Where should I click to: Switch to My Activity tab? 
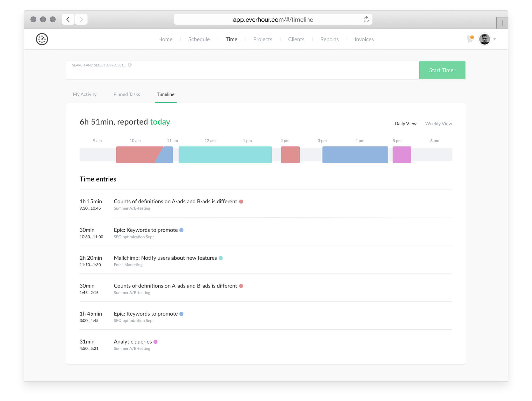coord(85,94)
